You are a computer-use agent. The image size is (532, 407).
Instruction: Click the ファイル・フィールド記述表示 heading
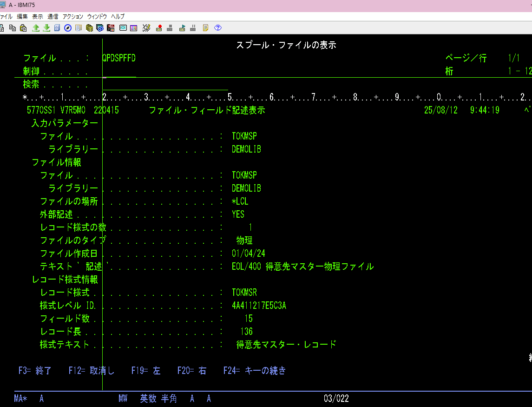point(207,110)
